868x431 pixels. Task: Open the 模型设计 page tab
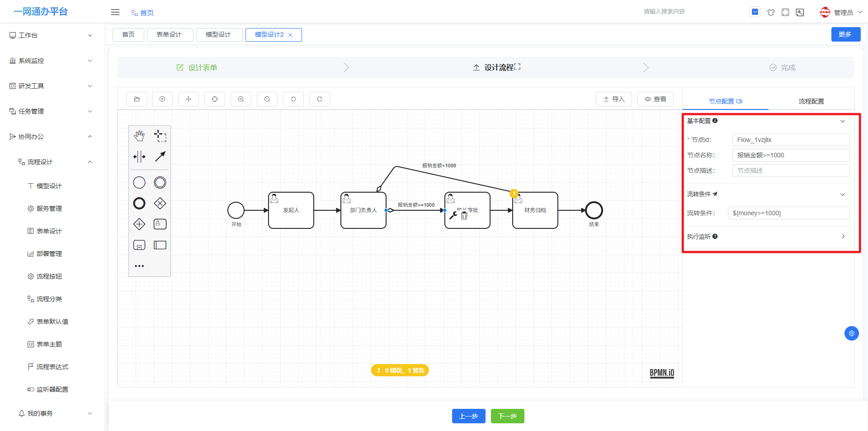click(x=219, y=35)
